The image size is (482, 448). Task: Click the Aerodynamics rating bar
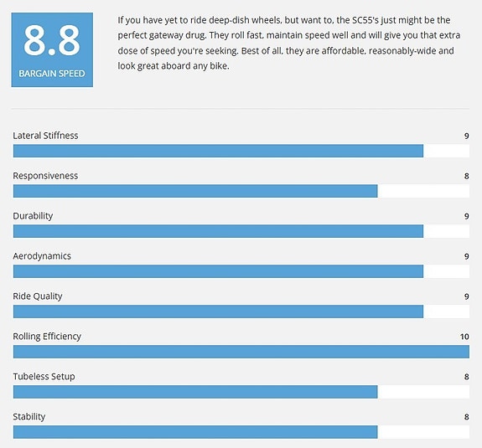click(x=241, y=271)
